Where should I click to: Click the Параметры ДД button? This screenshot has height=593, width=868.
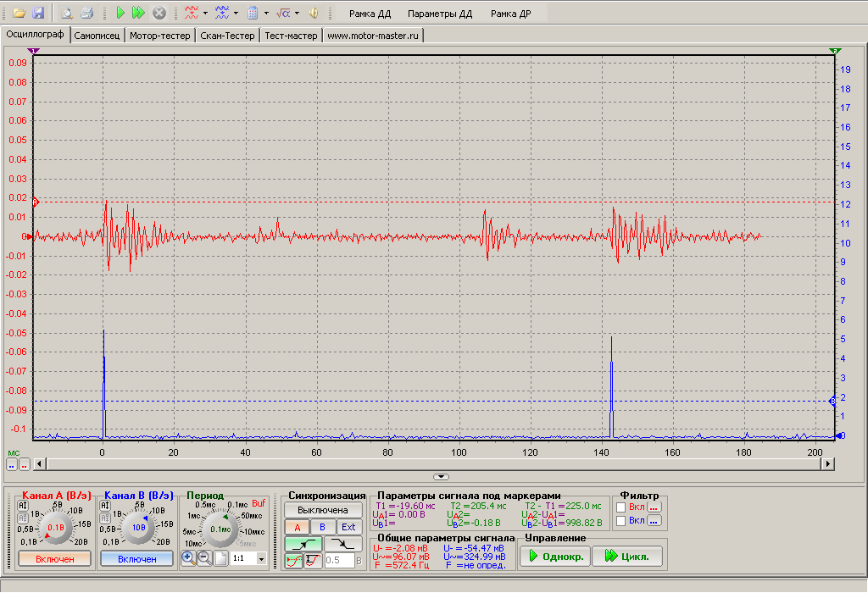439,14
